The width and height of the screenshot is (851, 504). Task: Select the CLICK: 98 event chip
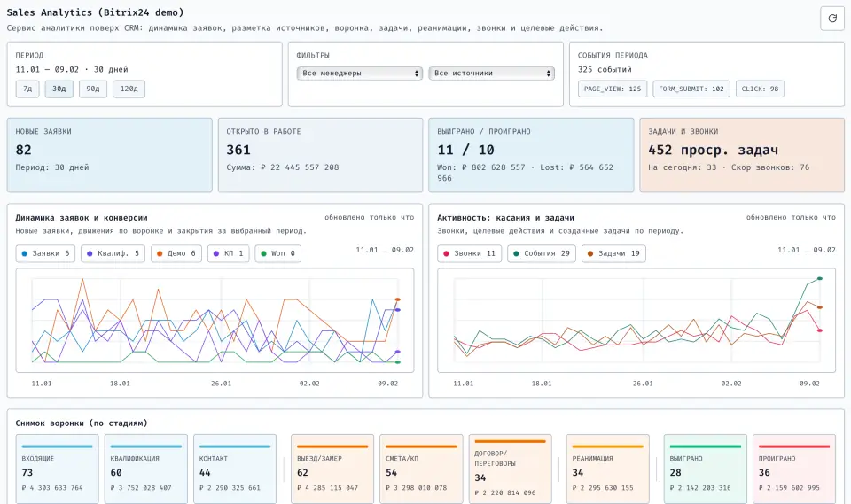point(760,89)
